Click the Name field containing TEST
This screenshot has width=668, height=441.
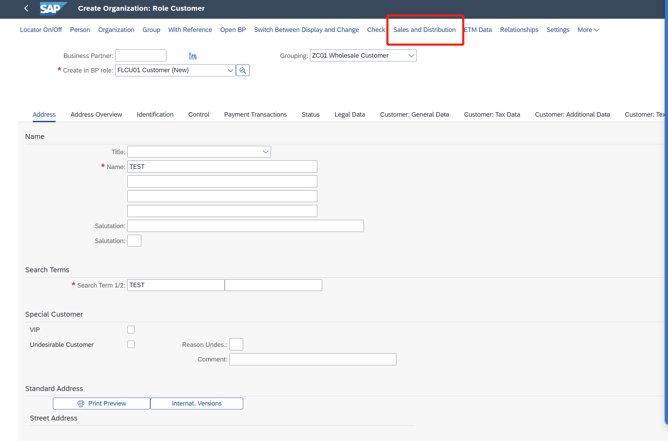pos(222,167)
